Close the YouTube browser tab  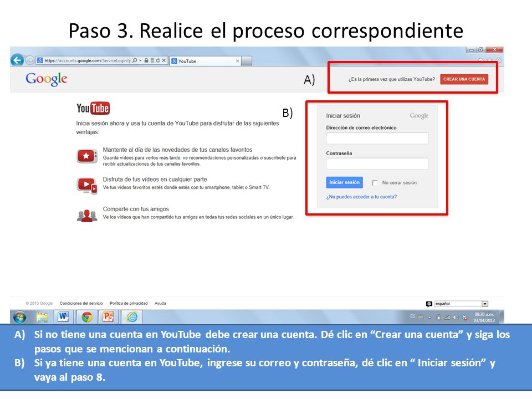(x=238, y=61)
